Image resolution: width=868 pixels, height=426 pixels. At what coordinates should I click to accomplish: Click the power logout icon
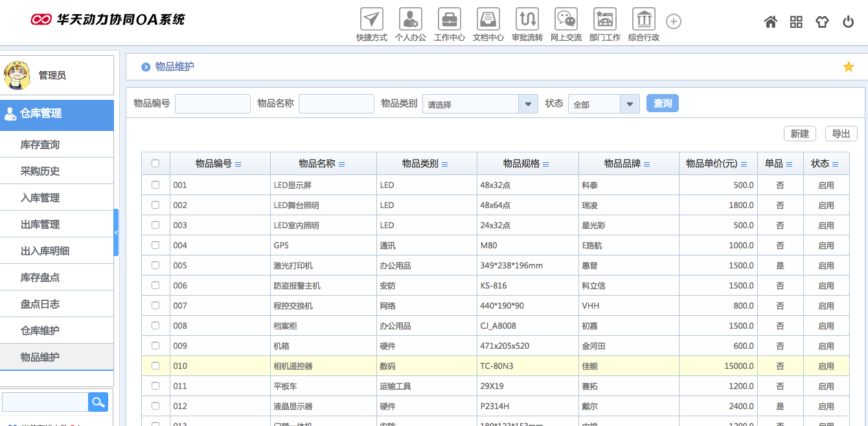[848, 22]
